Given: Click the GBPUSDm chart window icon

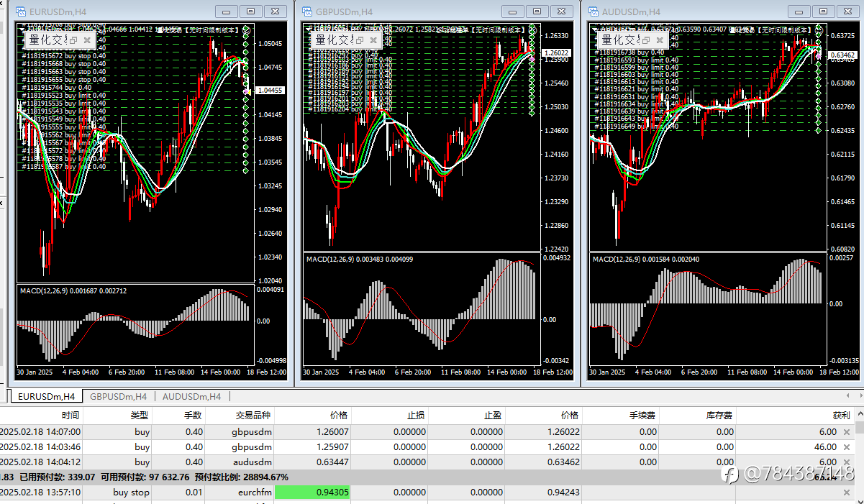Looking at the screenshot, I should 308,12.
